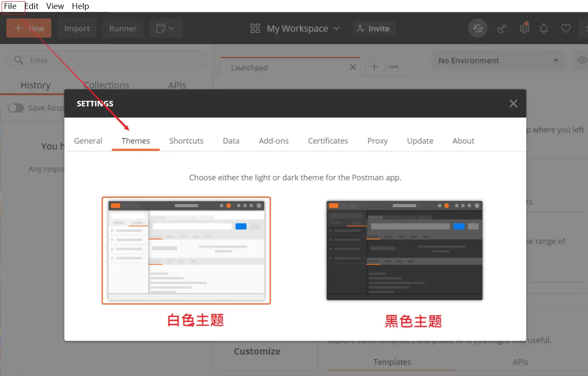Image resolution: width=588 pixels, height=376 pixels.
Task: Click the heart icon in the header
Action: 565,28
